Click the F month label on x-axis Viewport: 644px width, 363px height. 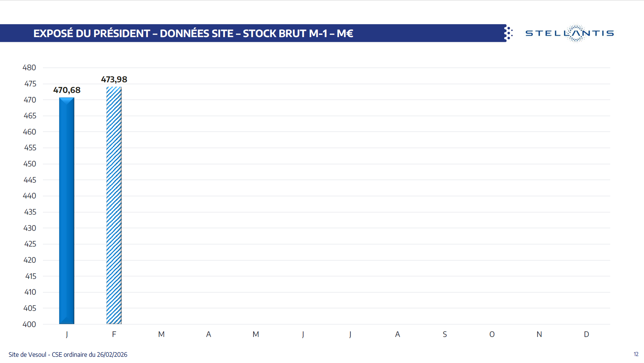click(x=114, y=334)
